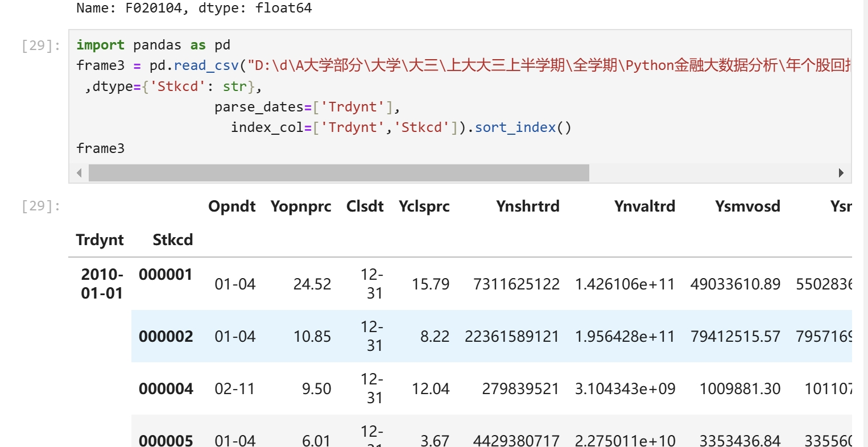Select the Yopnprc column header
Screen dimensions: 868x447
tap(300, 206)
